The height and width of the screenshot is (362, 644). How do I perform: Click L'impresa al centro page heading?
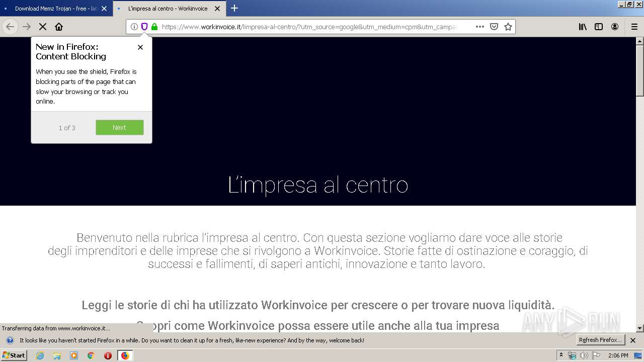click(x=318, y=185)
